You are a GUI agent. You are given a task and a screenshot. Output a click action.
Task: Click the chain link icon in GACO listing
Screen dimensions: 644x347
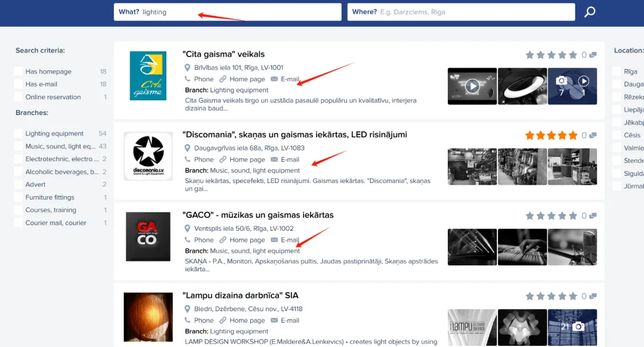(x=222, y=240)
